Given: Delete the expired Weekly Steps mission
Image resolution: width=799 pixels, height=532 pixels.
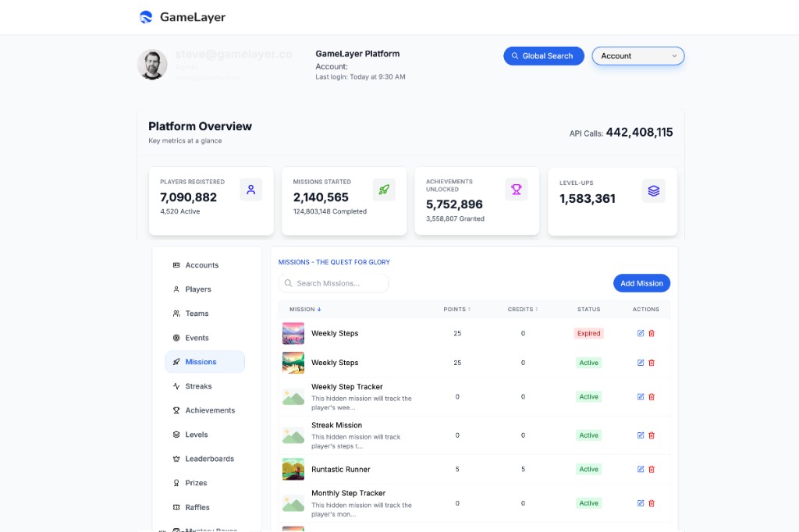Looking at the screenshot, I should click(x=652, y=333).
